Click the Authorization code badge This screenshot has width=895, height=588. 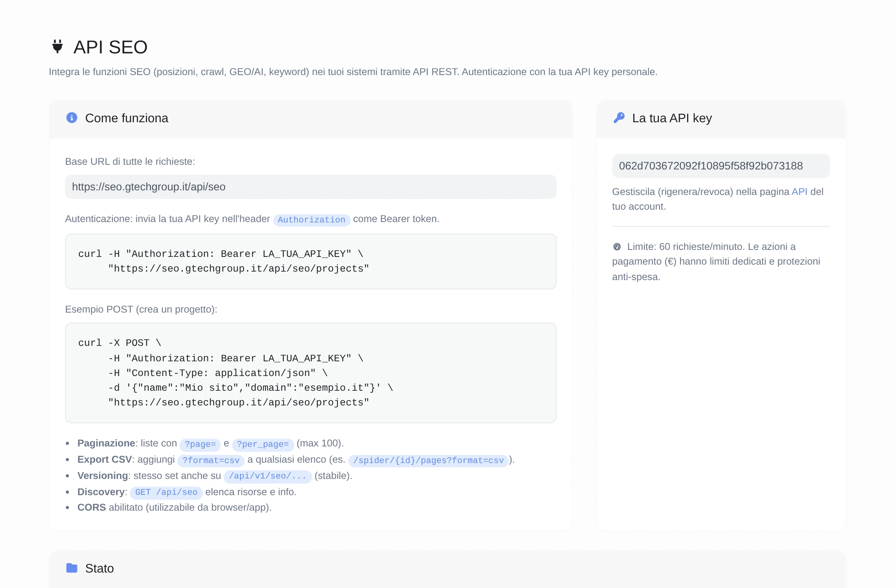312,220
